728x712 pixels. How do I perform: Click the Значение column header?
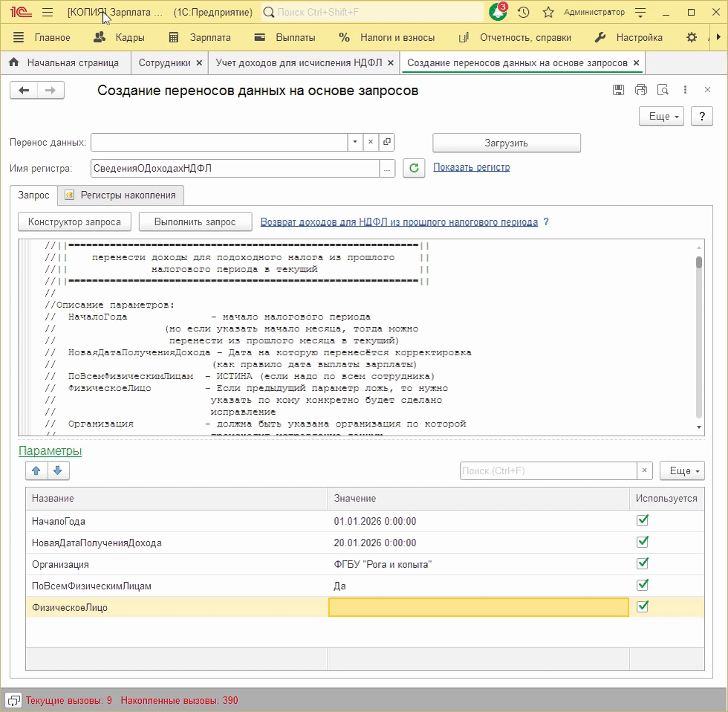tap(478, 499)
